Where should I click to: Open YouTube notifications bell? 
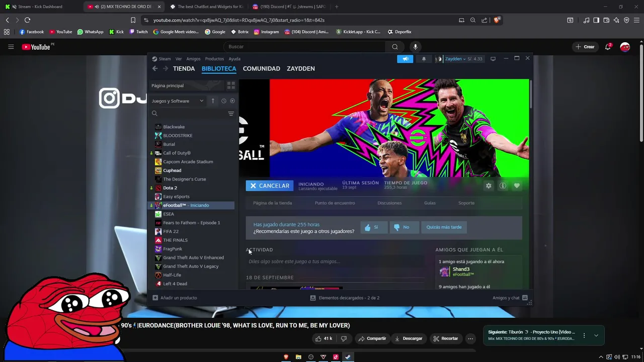click(608, 47)
